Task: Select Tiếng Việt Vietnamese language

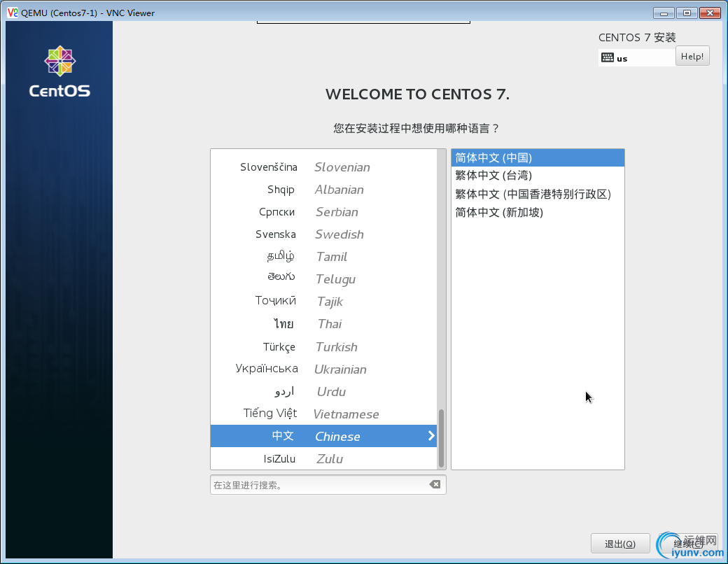Action: (x=323, y=414)
